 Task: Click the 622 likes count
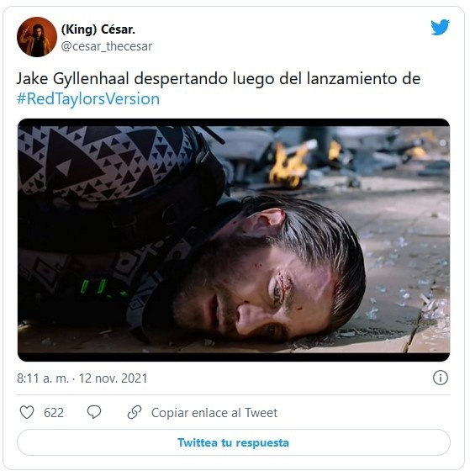click(54, 413)
